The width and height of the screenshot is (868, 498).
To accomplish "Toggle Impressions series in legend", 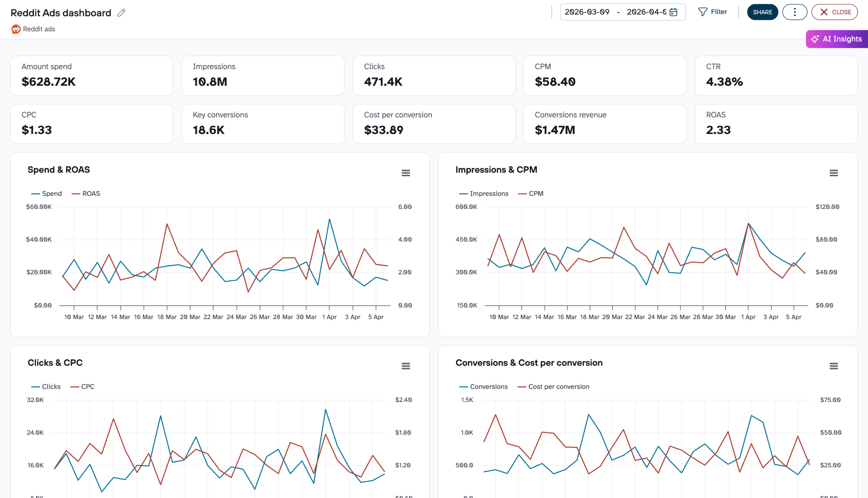I will [484, 194].
